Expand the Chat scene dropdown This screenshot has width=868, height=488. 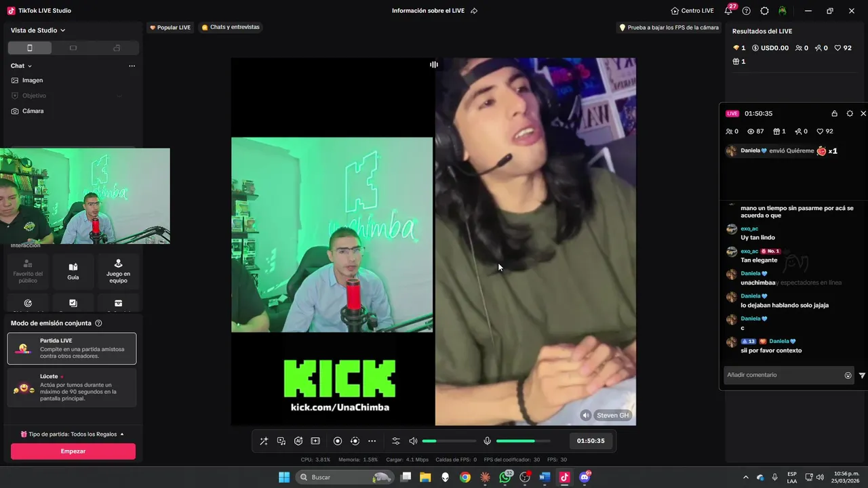click(x=22, y=66)
